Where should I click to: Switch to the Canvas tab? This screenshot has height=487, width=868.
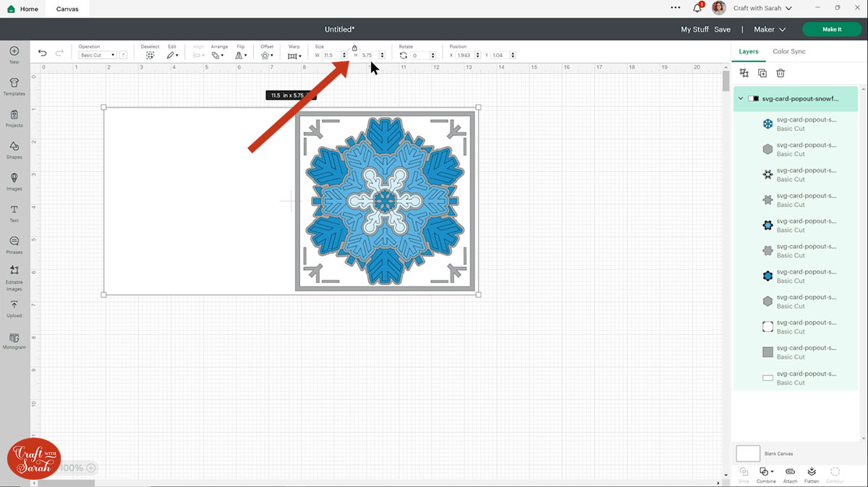(68, 9)
